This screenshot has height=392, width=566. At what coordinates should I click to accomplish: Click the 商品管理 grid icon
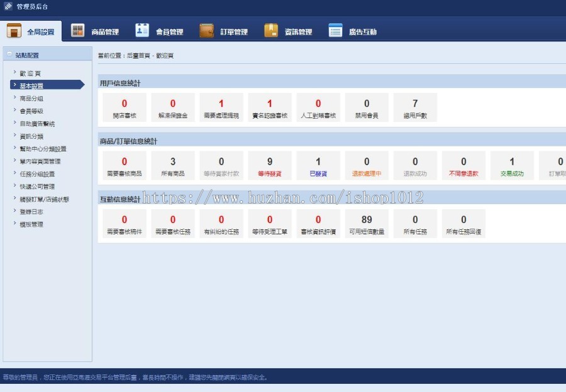77,29
